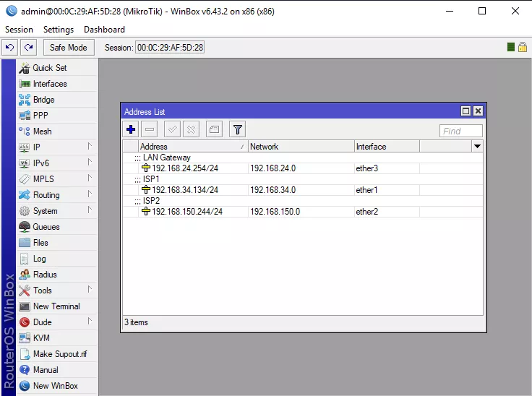Toggle Safe Mode button

point(69,48)
